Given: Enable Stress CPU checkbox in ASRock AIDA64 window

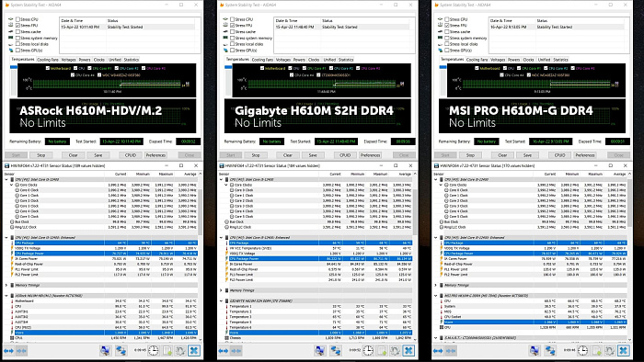Looking at the screenshot, I should click(x=17, y=19).
